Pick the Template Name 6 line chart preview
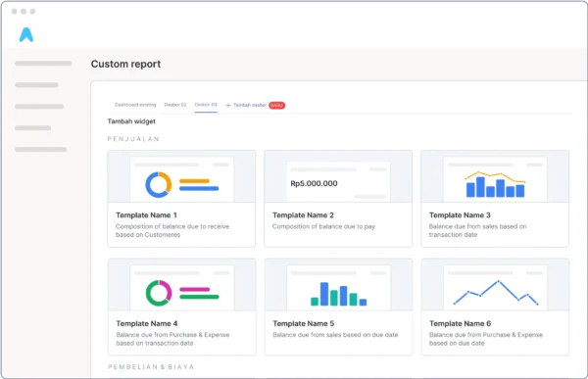588x379 pixels. point(495,285)
